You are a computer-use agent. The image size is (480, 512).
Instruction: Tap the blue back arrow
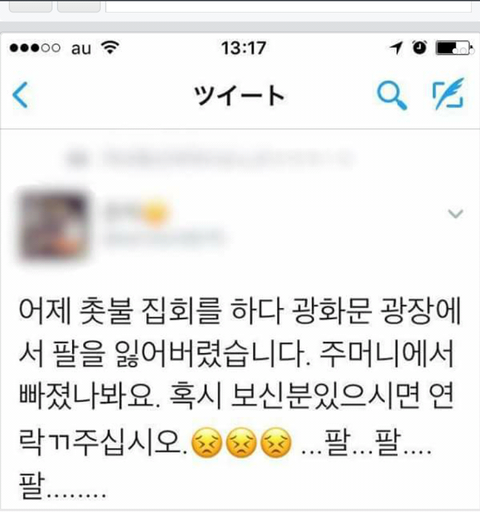tap(20, 95)
